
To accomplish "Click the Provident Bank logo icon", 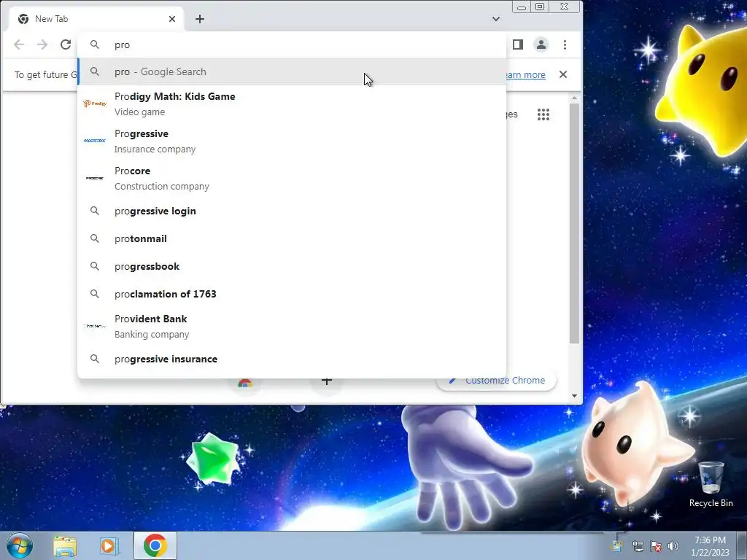I will tap(95, 326).
